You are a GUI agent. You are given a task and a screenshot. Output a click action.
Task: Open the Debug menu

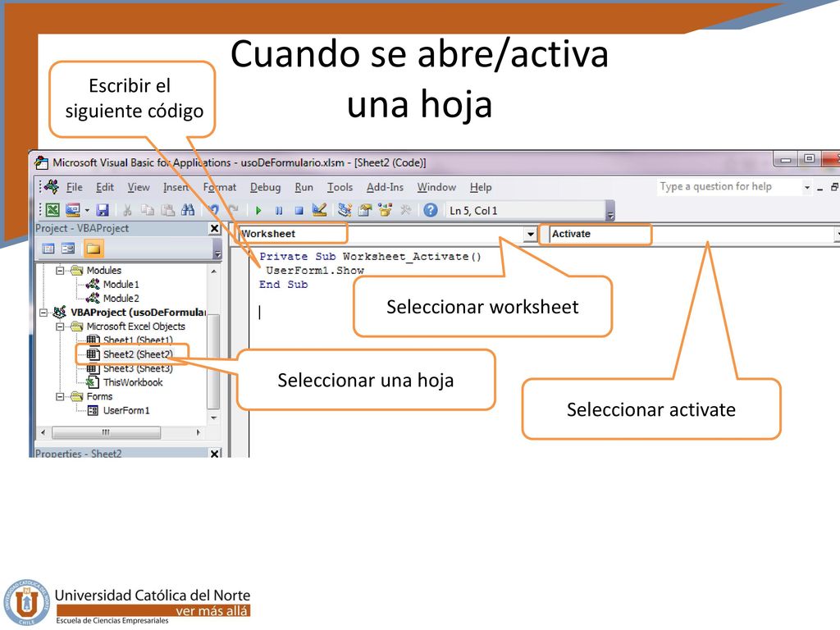[265, 187]
